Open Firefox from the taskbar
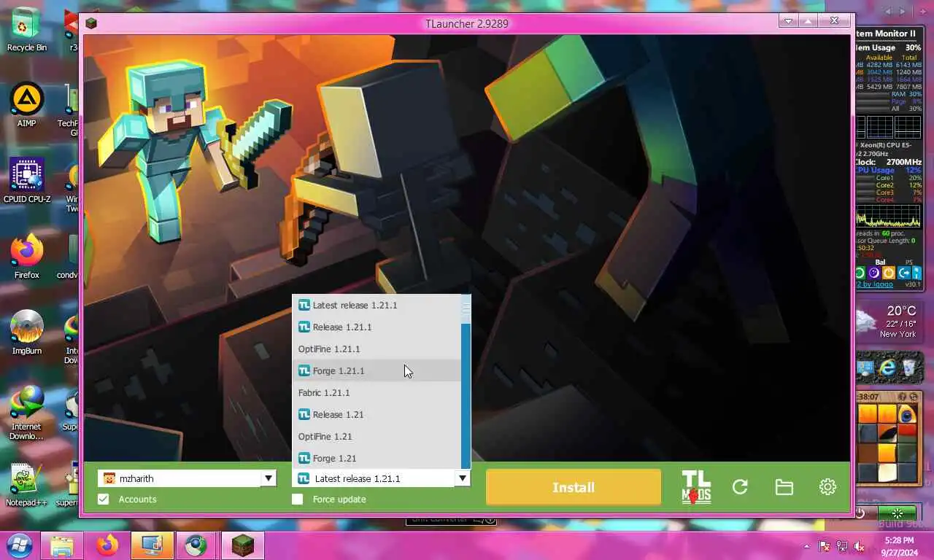Image resolution: width=934 pixels, height=560 pixels. point(107,545)
